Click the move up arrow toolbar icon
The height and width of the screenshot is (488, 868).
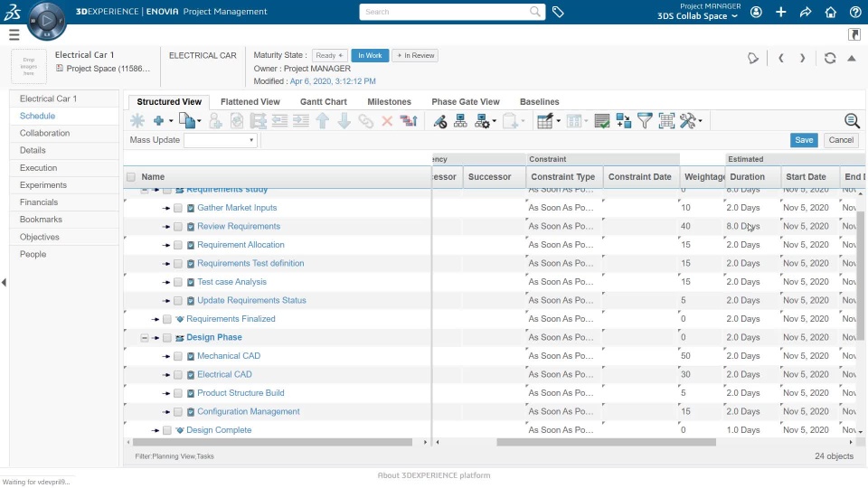pos(322,120)
